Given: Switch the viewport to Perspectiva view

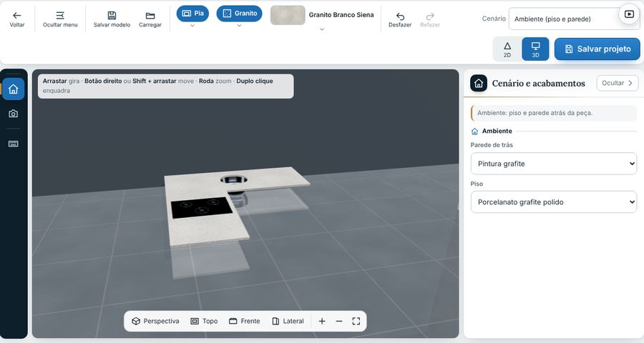Looking at the screenshot, I should click(x=155, y=321).
